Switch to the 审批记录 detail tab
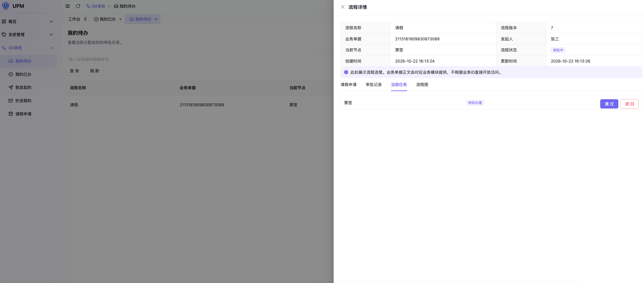The image size is (644, 283). pyautogui.click(x=374, y=85)
